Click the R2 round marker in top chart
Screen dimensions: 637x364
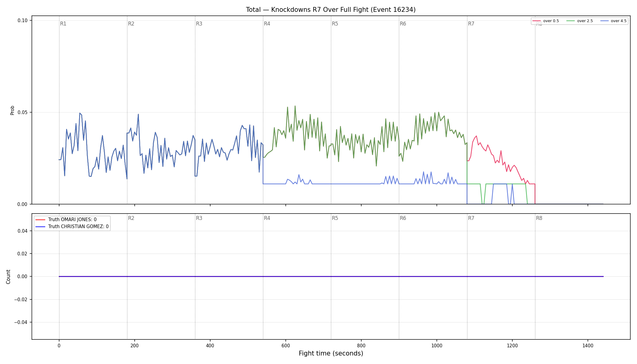tap(131, 24)
